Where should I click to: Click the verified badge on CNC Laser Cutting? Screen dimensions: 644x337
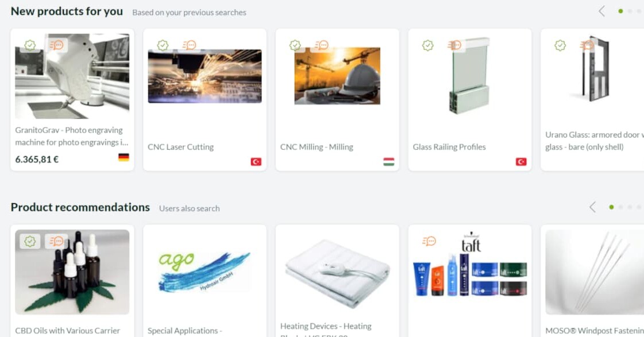pyautogui.click(x=163, y=45)
